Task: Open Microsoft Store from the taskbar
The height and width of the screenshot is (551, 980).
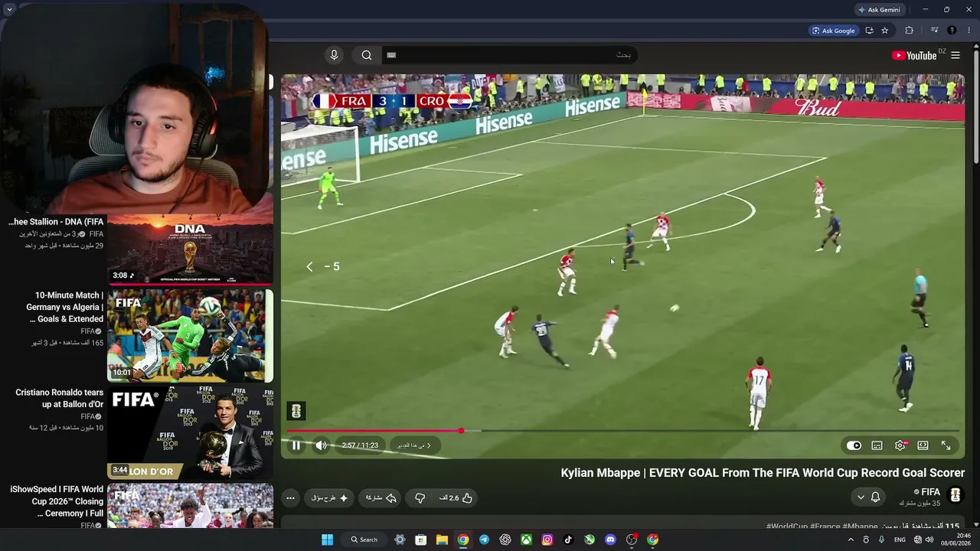Action: (421, 540)
